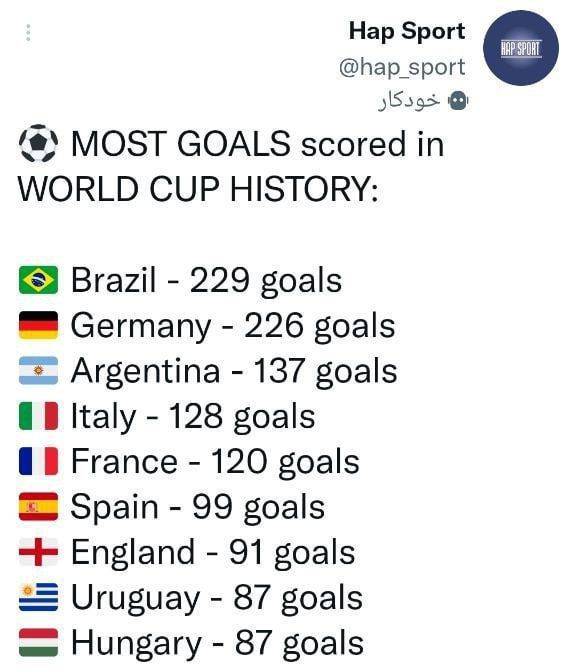Image resolution: width=576 pixels, height=672 pixels.
Task: Click the automated account robot icon
Action: pyautogui.click(x=458, y=101)
